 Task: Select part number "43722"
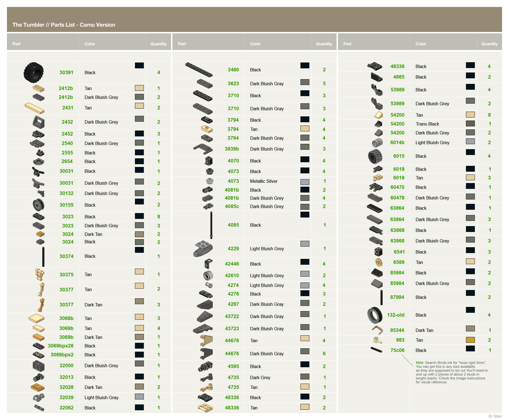pos(232,316)
